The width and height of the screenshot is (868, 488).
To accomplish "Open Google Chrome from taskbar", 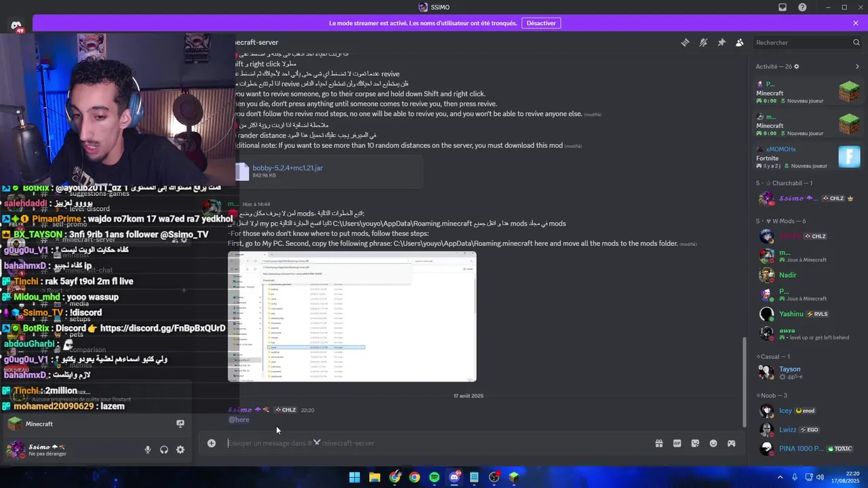I will [x=414, y=477].
